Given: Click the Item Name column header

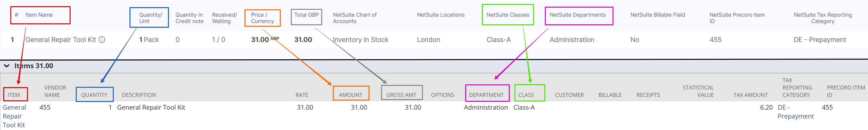Looking at the screenshot, I should [39, 15].
